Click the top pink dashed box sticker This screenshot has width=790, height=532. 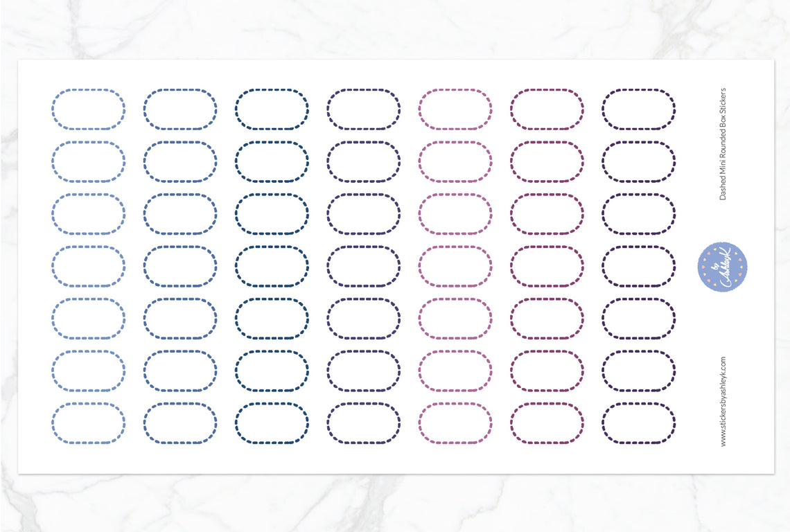click(x=455, y=109)
